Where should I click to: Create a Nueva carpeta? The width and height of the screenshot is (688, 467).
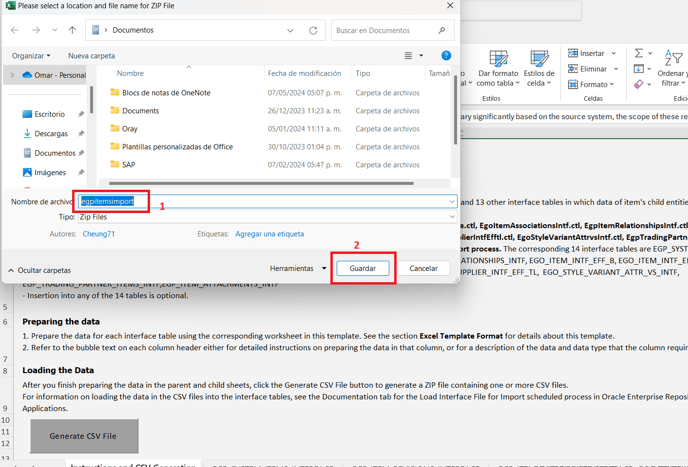(x=91, y=56)
